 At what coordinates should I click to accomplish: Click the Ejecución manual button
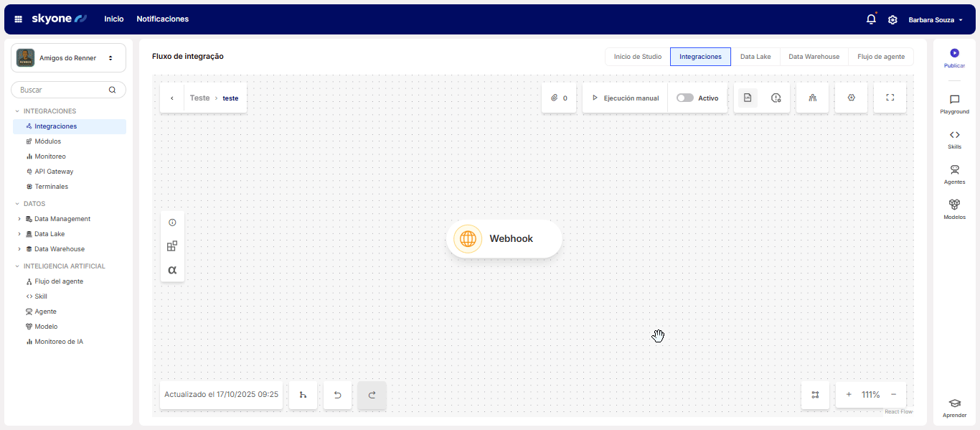point(625,98)
